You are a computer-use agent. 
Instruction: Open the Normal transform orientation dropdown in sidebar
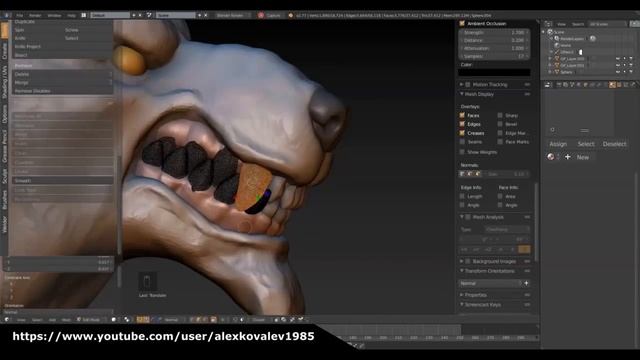coord(490,283)
